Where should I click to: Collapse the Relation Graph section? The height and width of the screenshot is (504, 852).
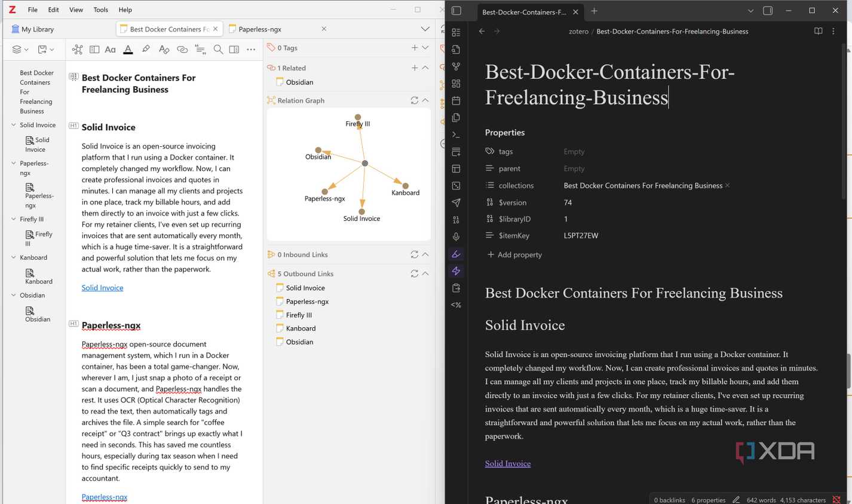click(x=425, y=100)
